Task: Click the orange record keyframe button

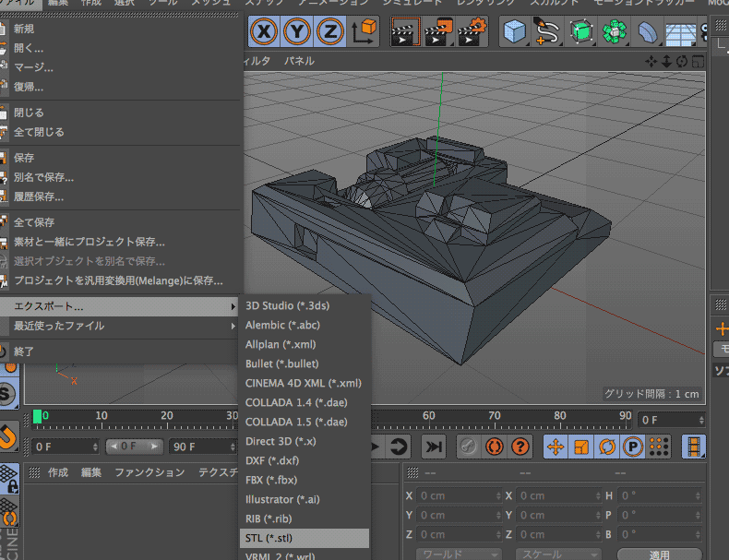Action: coord(494,447)
